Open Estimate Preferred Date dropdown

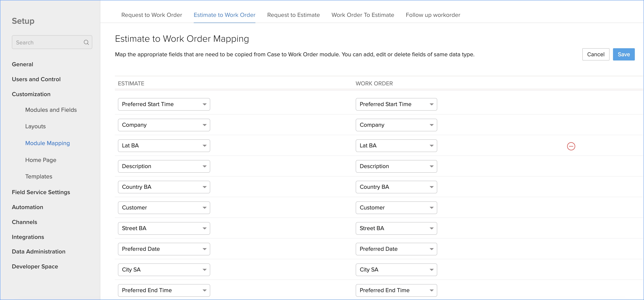click(164, 249)
